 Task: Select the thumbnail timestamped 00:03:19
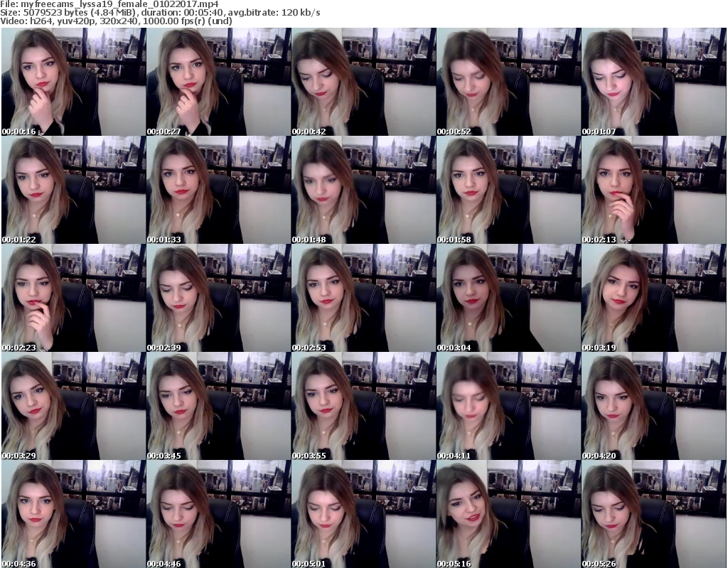pyautogui.click(x=654, y=298)
